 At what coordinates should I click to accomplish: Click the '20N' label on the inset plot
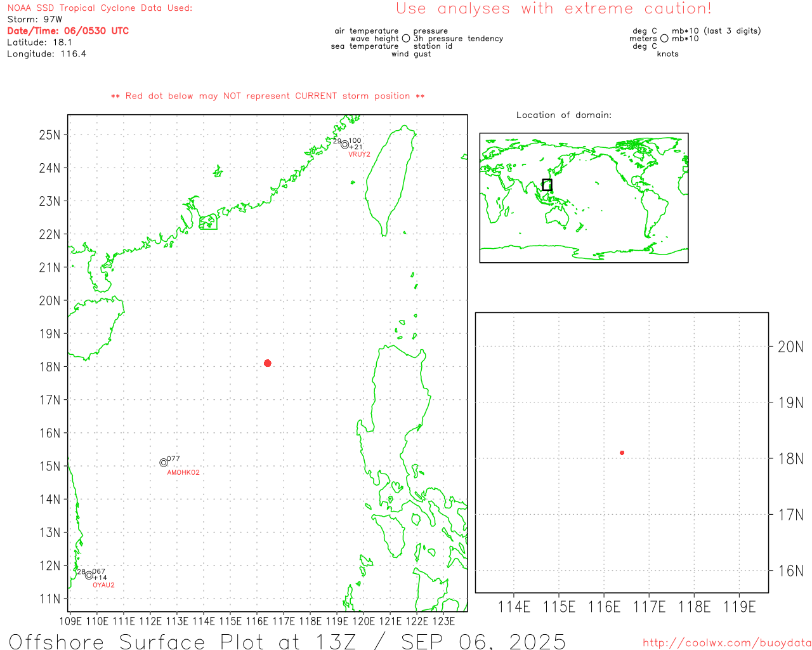790,347
